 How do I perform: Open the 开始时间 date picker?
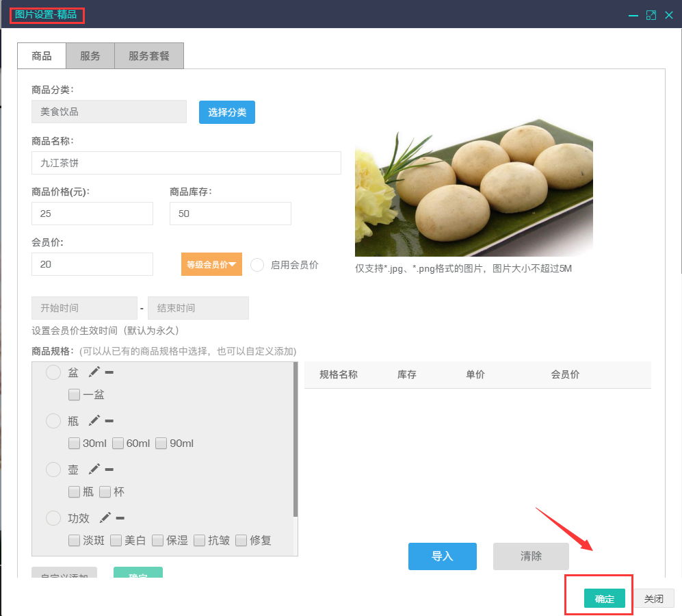pos(84,308)
